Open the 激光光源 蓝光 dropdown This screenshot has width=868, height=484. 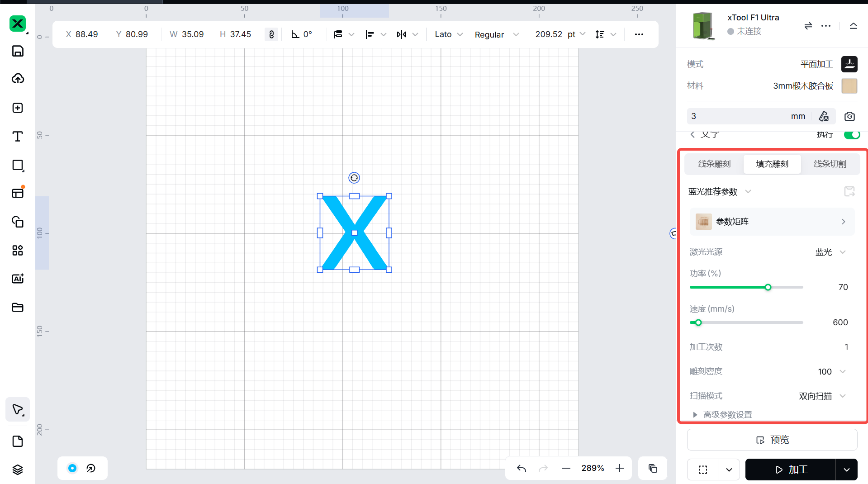tap(830, 252)
